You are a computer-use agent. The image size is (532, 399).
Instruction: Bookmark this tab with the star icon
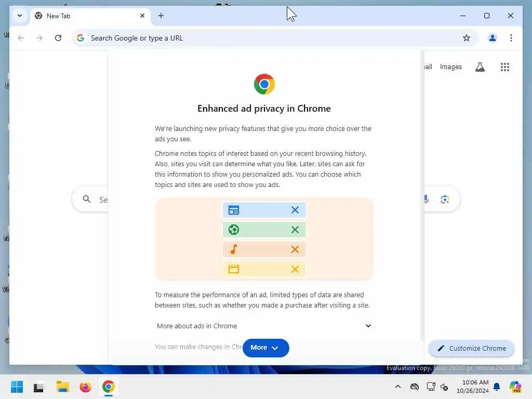[466, 38]
